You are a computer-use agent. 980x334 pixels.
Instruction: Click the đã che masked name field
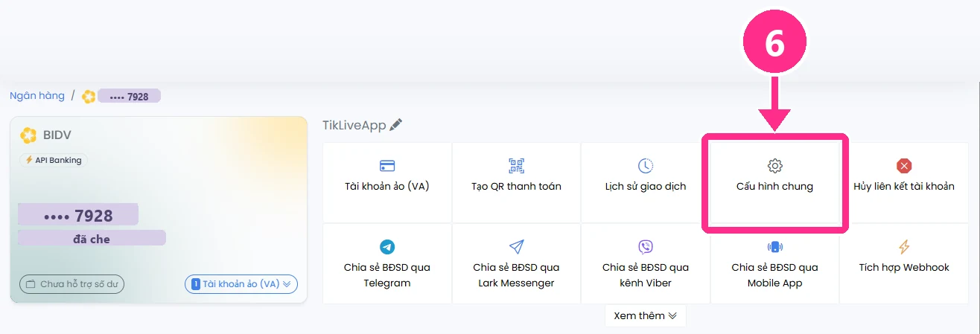[x=92, y=237]
